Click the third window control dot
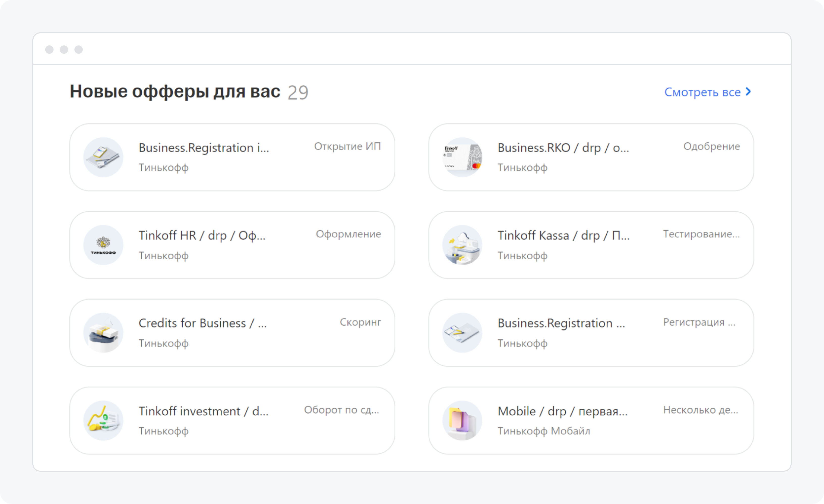 pyautogui.click(x=79, y=49)
